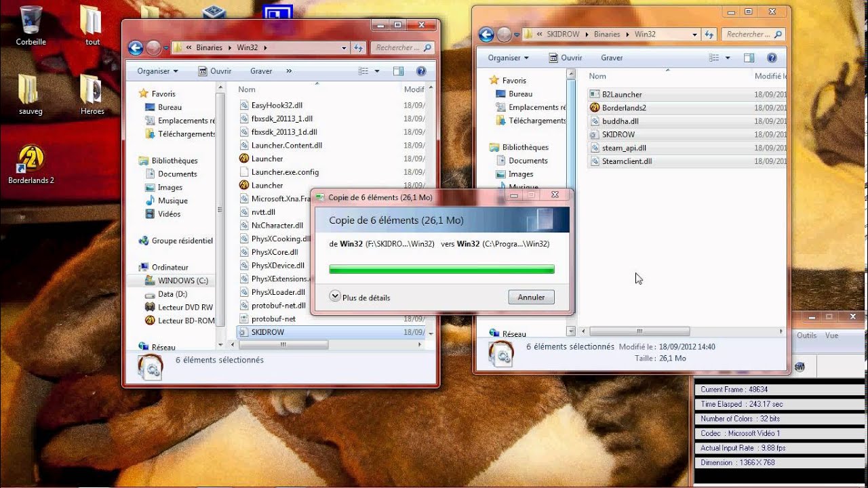Launch the Borderlands 2 desktop shortcut
The width and height of the screenshot is (868, 488).
point(31,165)
